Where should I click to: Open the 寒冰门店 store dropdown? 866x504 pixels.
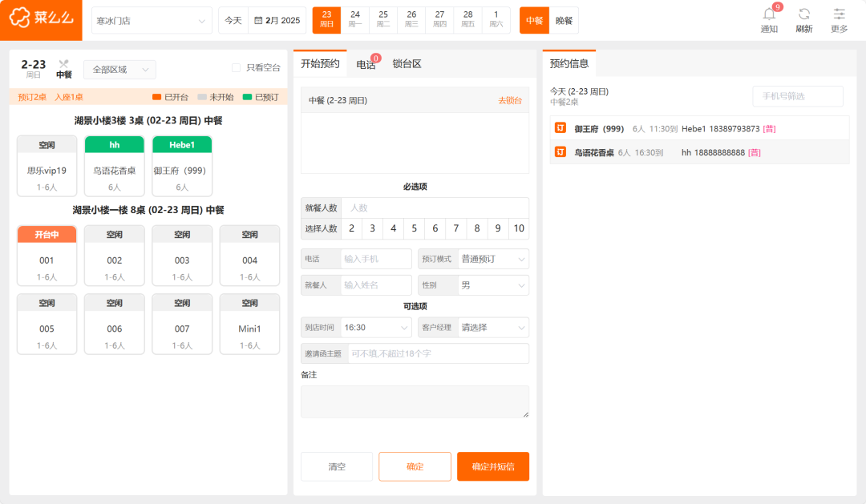[x=152, y=20]
